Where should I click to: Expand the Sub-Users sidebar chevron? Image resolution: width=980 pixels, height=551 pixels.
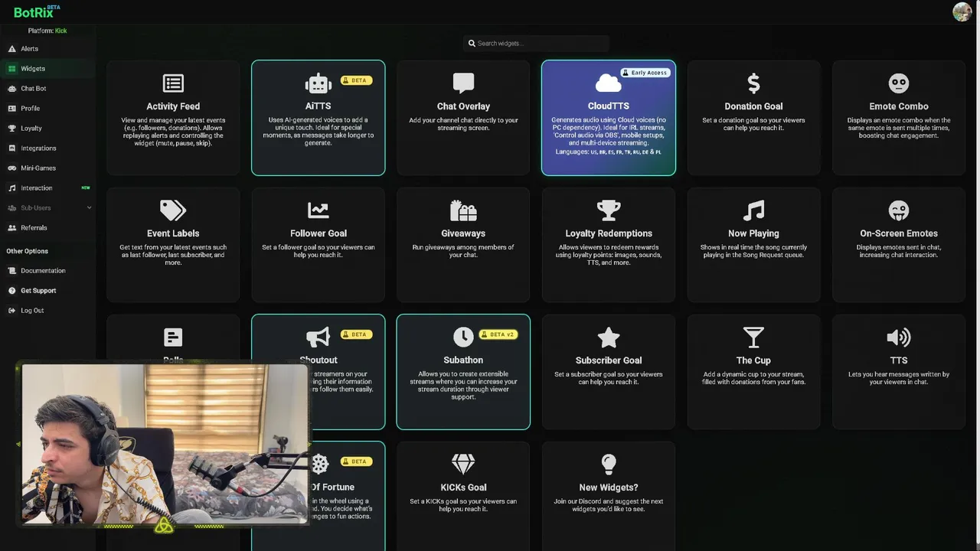[89, 208]
